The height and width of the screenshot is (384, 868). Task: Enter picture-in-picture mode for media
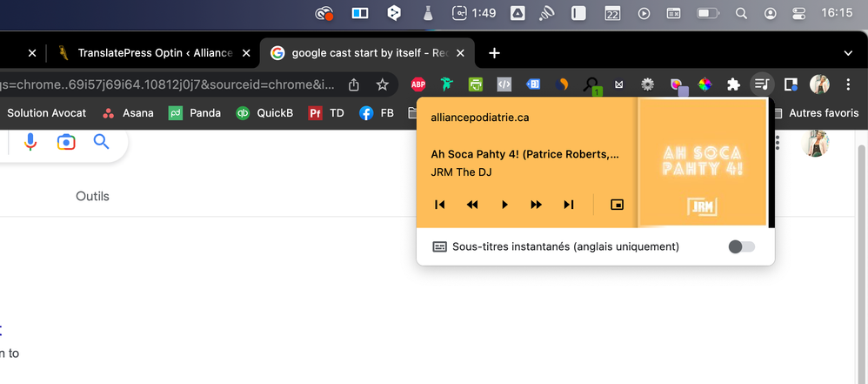[617, 205]
